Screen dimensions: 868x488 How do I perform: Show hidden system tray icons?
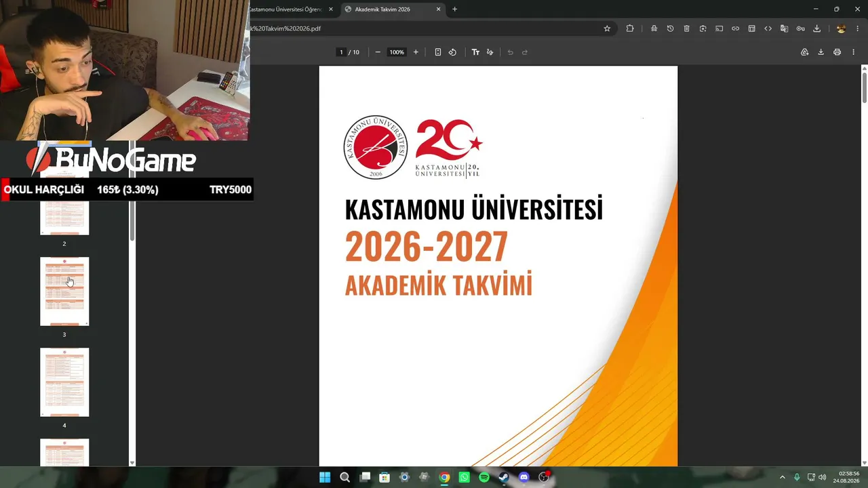pos(782,477)
